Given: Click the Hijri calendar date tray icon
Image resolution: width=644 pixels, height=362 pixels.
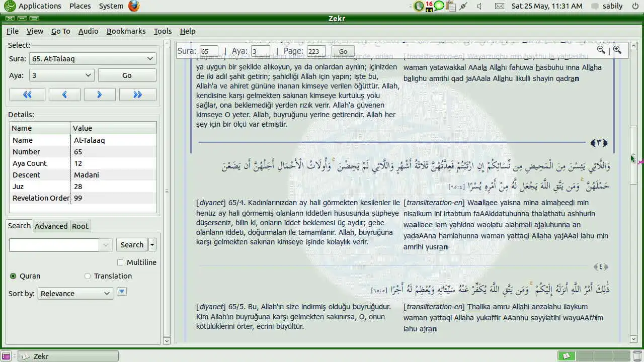Looking at the screenshot, I should point(429,6).
